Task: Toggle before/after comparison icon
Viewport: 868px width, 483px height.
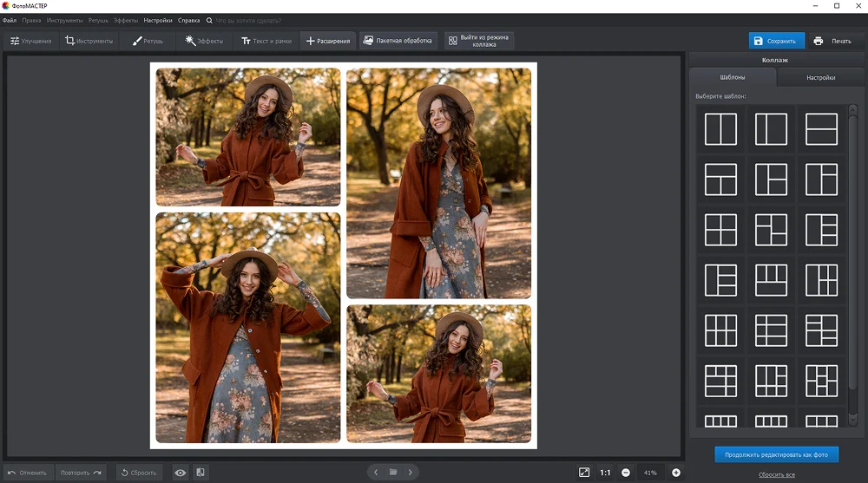Action: pos(201,473)
